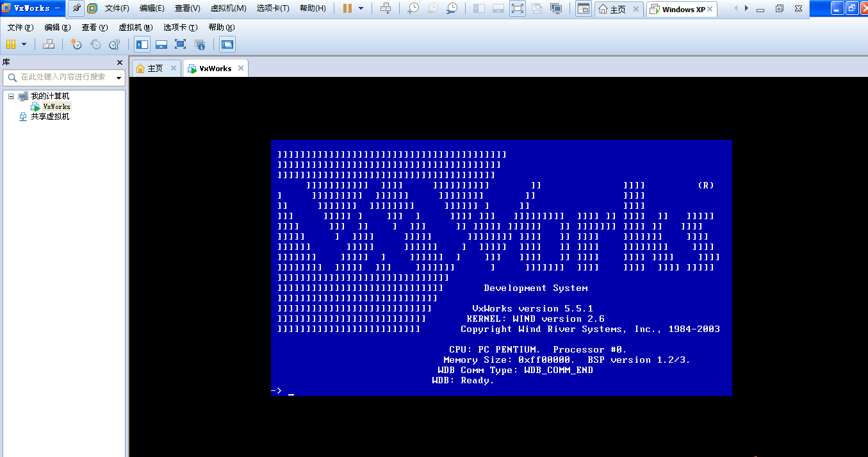Click the print icon in the toolbar

click(48, 44)
